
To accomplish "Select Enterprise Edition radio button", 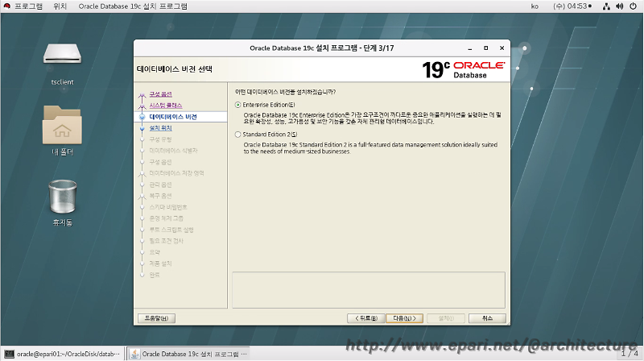I will (237, 105).
